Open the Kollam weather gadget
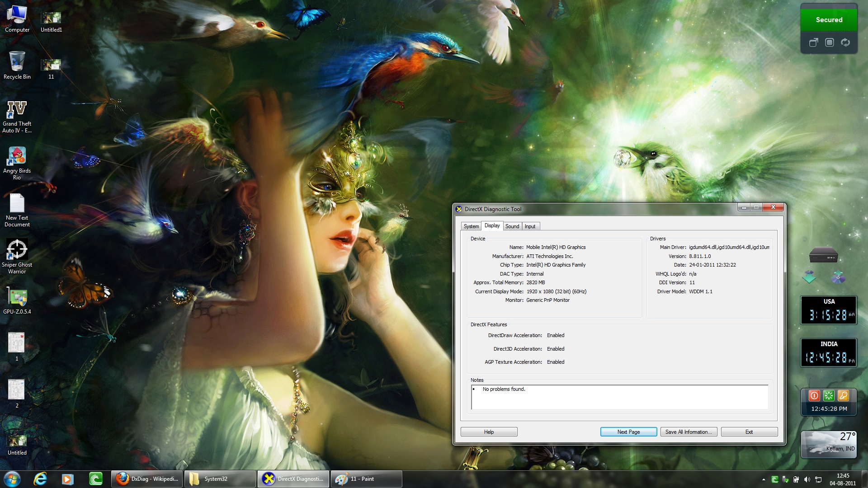This screenshot has height=488, width=868. [829, 445]
